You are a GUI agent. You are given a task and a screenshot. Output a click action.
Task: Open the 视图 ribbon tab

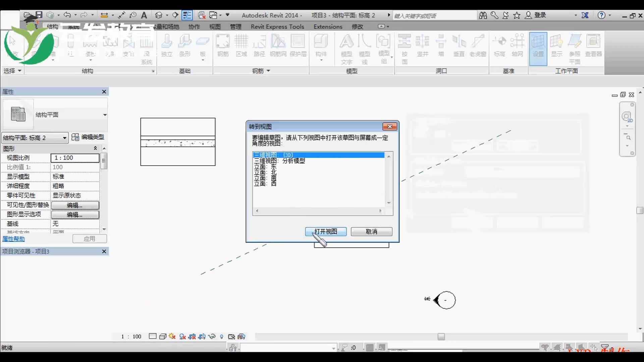tap(215, 26)
